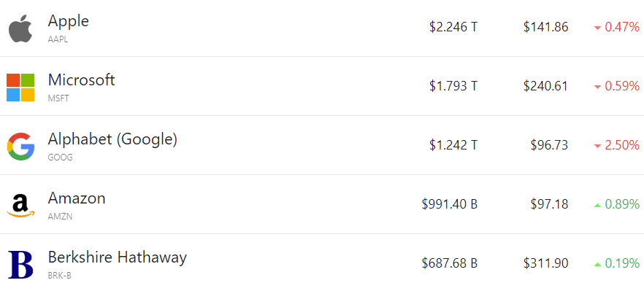Open the Microsoft company link
This screenshot has width=644, height=291.
tap(81, 79)
